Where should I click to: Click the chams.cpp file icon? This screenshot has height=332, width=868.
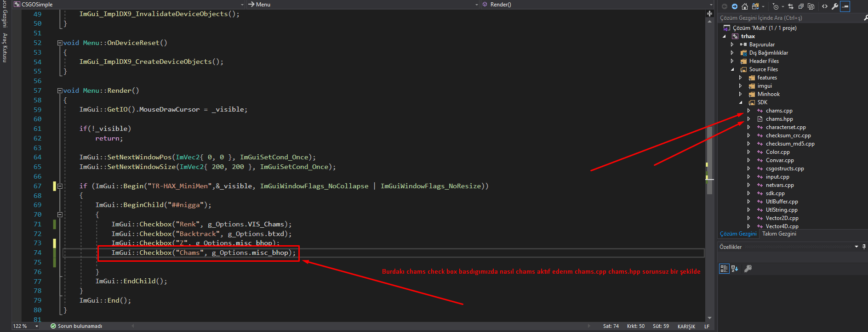point(760,111)
